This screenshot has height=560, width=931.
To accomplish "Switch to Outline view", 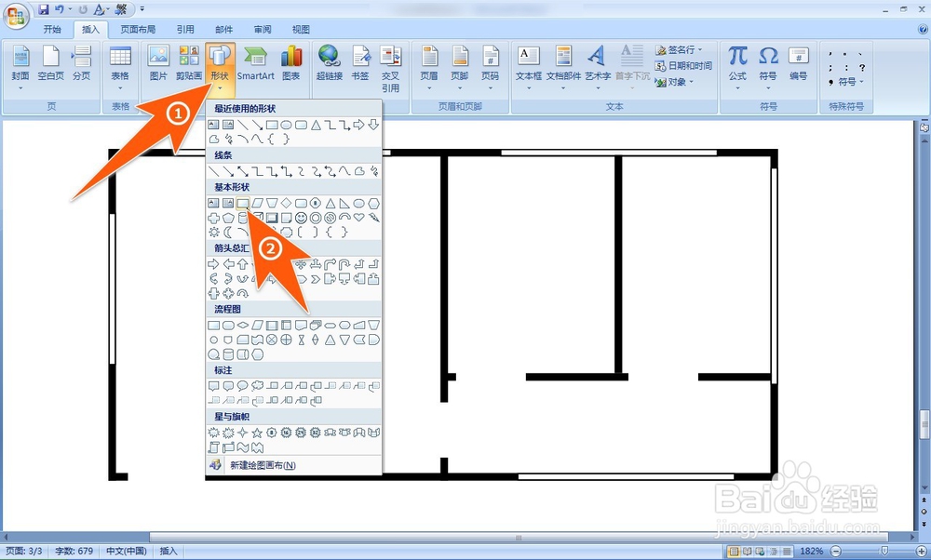I will coord(773,551).
